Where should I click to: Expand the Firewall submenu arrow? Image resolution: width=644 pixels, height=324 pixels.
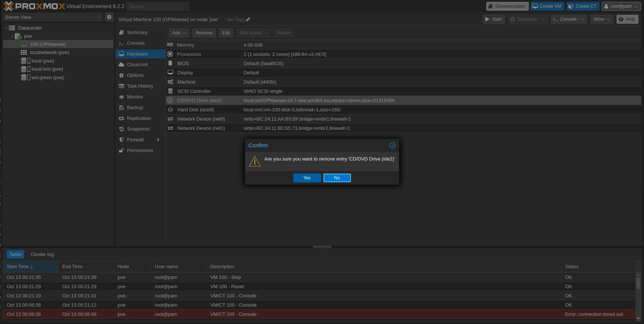[158, 140]
